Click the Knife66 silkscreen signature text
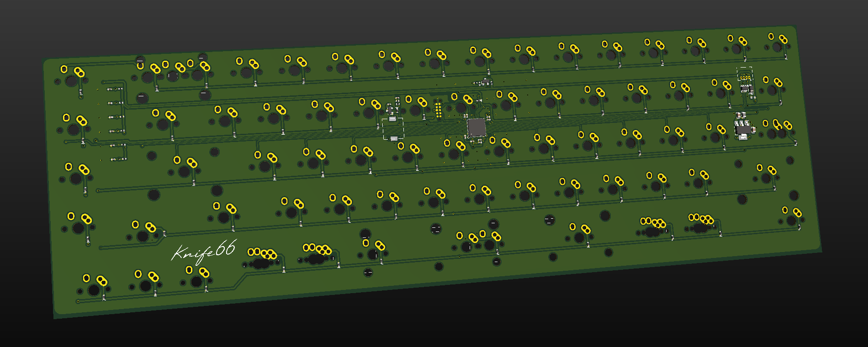The image size is (868, 347). [x=204, y=252]
